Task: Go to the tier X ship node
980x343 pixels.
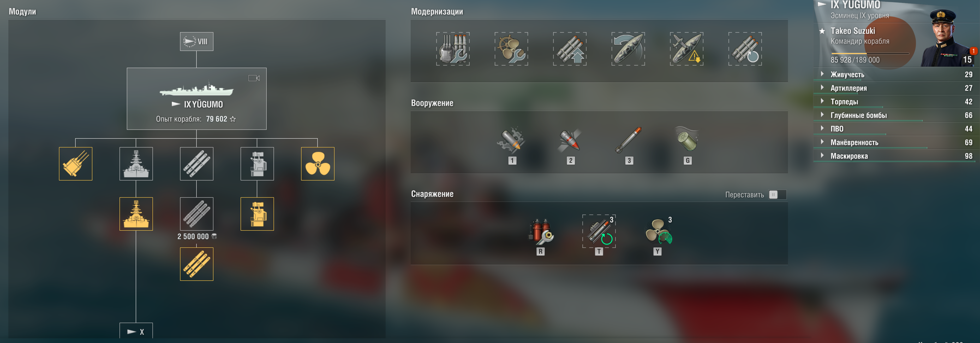Action: pyautogui.click(x=136, y=331)
